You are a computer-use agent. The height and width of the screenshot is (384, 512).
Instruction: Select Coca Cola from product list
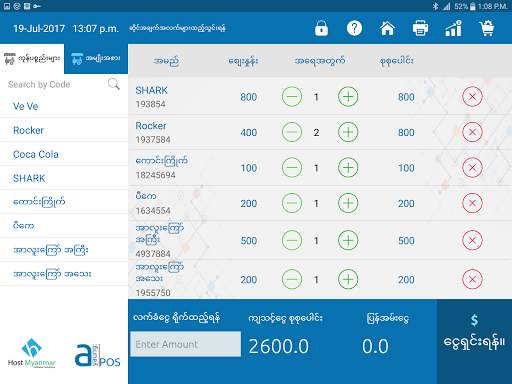(x=64, y=154)
